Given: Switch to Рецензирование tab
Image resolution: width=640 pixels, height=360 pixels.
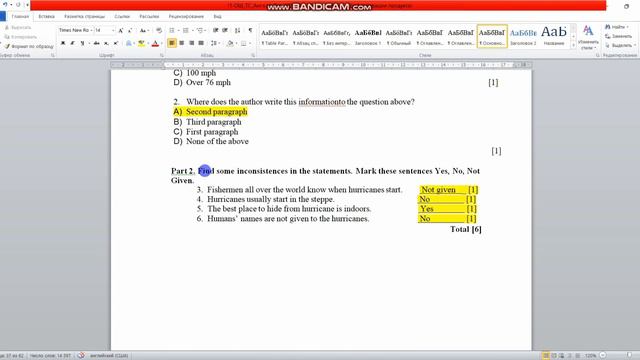Looking at the screenshot, I should (186, 17).
